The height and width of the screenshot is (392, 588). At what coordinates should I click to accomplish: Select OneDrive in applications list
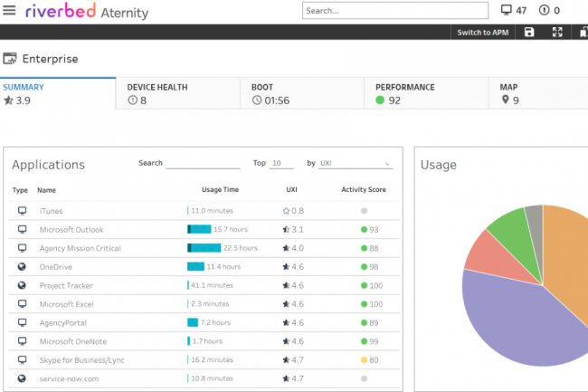click(56, 267)
